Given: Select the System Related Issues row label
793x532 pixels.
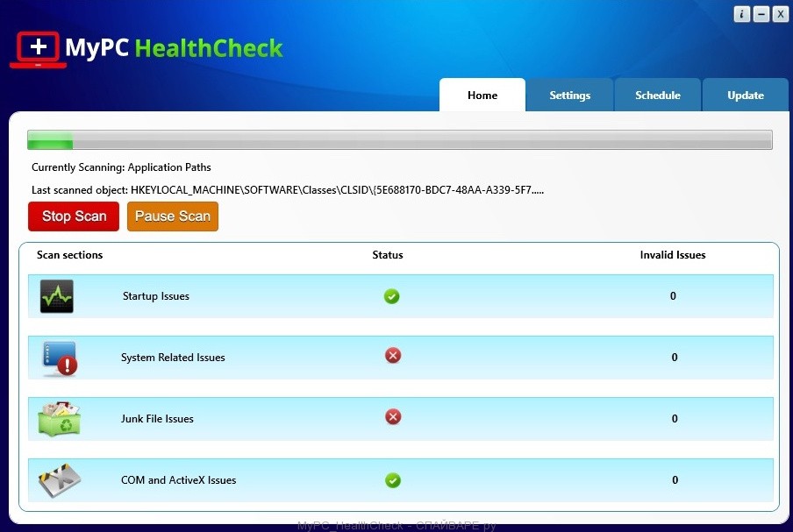Looking at the screenshot, I should (173, 358).
